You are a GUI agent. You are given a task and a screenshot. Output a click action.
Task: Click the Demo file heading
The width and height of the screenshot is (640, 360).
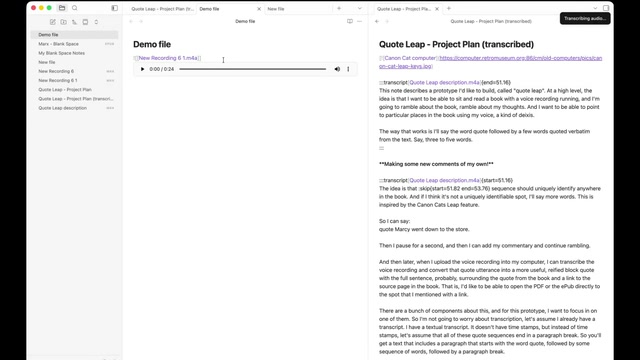pos(152,44)
